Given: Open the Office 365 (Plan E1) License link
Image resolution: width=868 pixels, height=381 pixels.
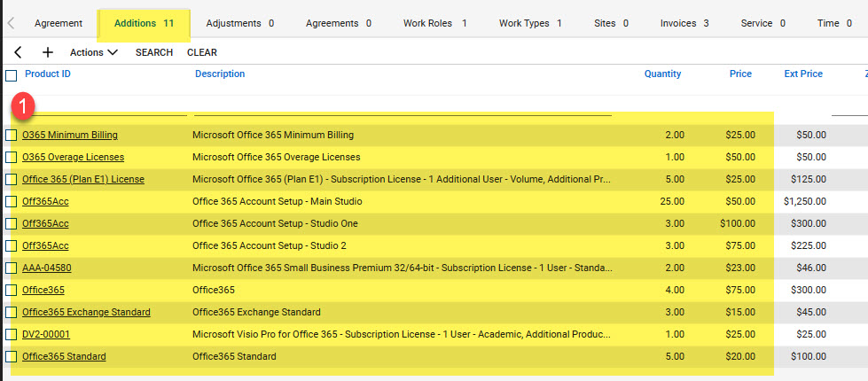Looking at the screenshot, I should 83,179.
